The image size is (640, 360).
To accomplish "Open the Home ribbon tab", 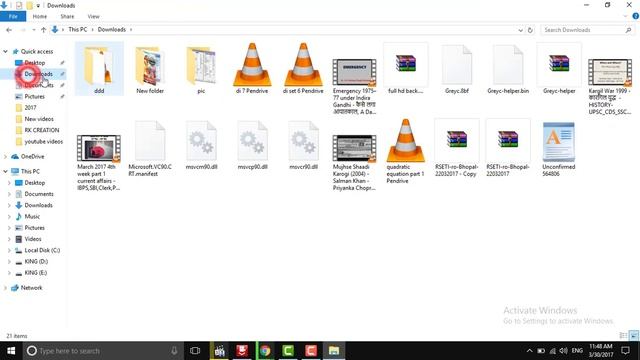I will click(x=40, y=16).
